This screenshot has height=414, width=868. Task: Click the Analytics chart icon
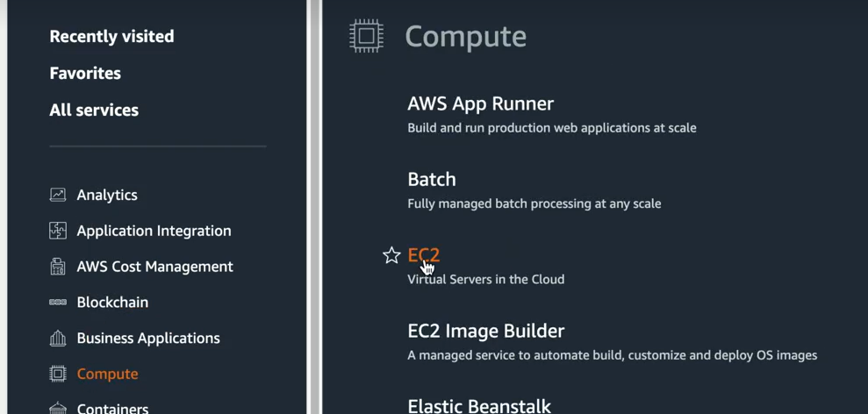click(x=58, y=195)
